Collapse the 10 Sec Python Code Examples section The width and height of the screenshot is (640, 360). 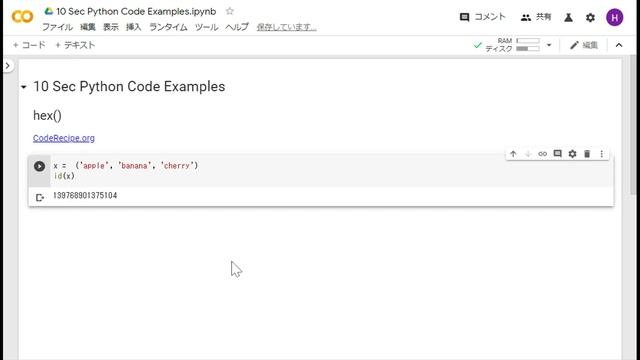(x=24, y=87)
